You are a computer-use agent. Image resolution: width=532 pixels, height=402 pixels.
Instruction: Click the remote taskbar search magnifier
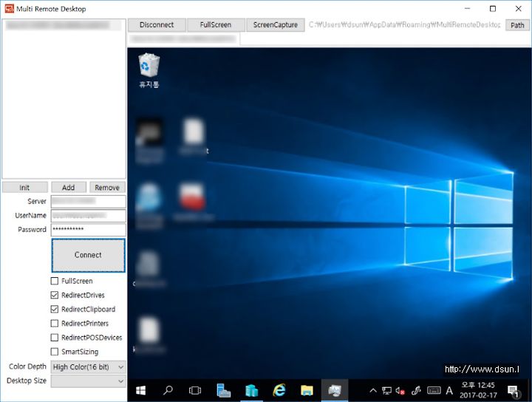pos(168,390)
